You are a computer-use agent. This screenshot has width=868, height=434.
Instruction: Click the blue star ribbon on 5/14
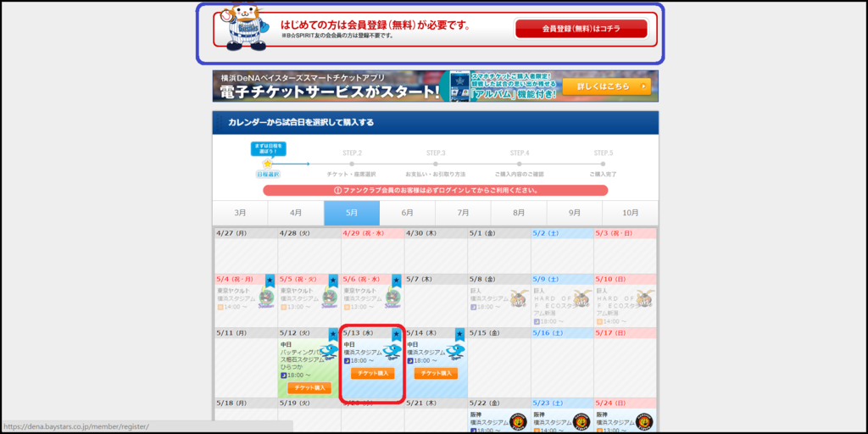point(459,334)
